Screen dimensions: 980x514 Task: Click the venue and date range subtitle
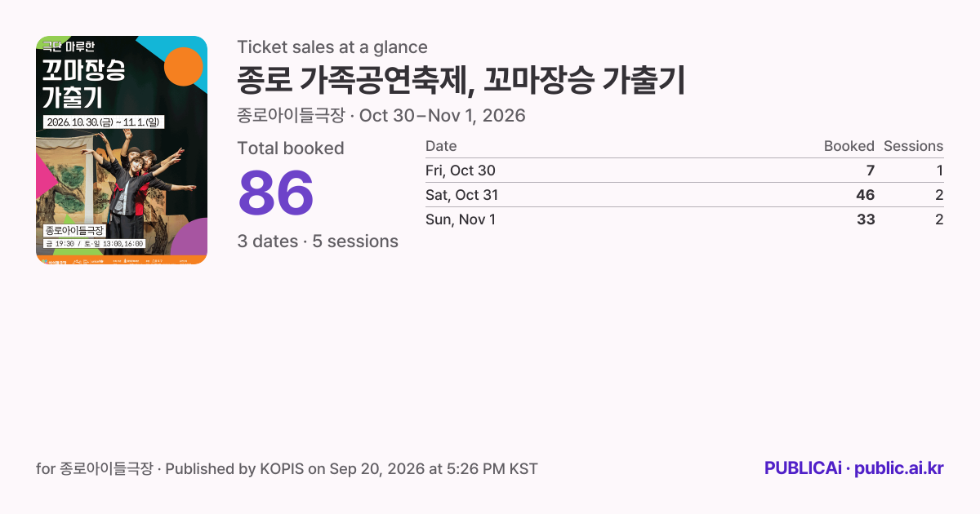click(x=381, y=115)
